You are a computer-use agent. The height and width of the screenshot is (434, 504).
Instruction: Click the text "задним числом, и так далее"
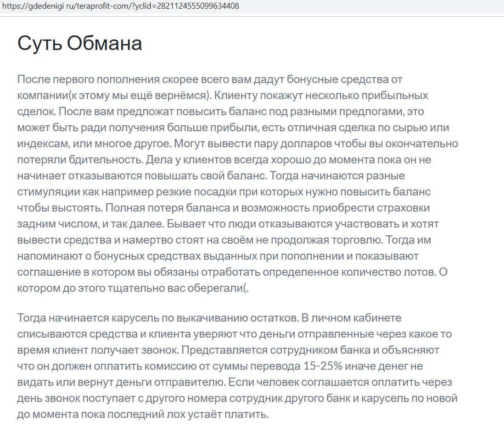click(x=90, y=224)
